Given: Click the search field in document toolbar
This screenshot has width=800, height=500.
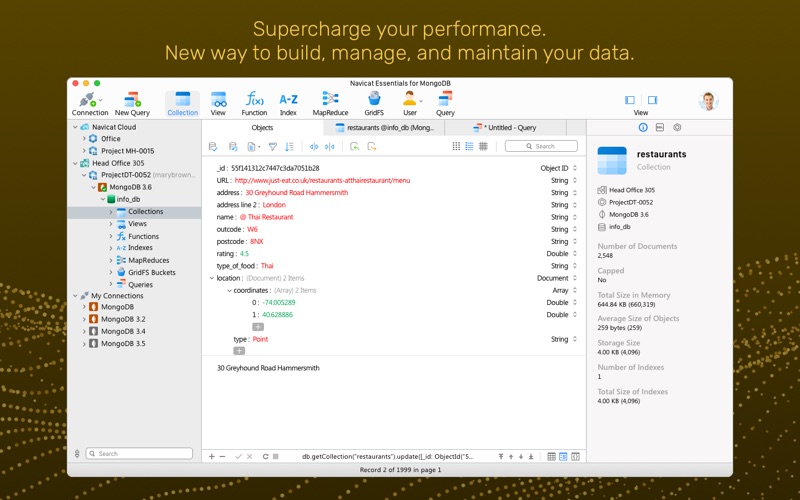Looking at the screenshot, I should 541,146.
